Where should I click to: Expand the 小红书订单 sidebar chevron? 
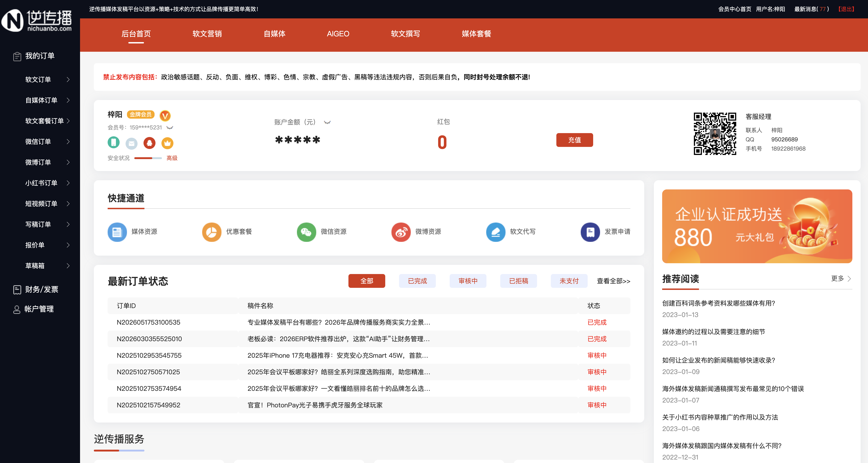(68, 183)
